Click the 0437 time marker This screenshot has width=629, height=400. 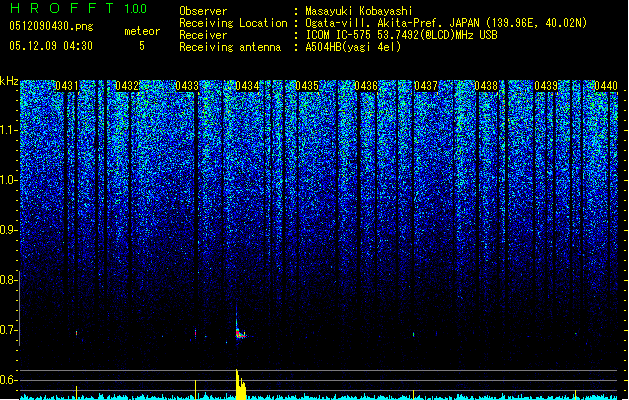pos(426,86)
